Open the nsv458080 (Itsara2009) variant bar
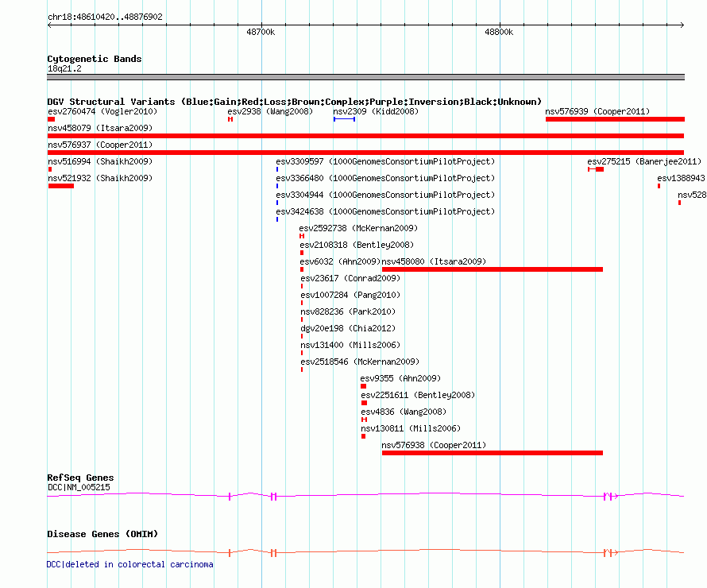 (x=493, y=269)
